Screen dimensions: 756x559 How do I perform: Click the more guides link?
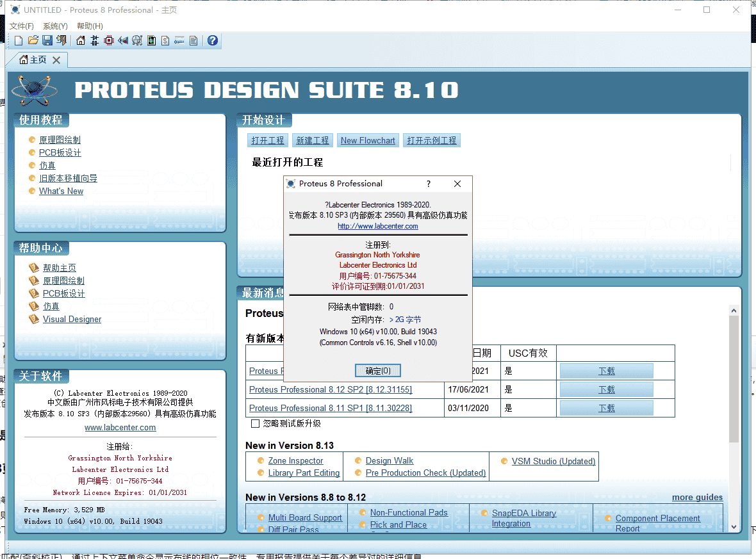coord(697,498)
